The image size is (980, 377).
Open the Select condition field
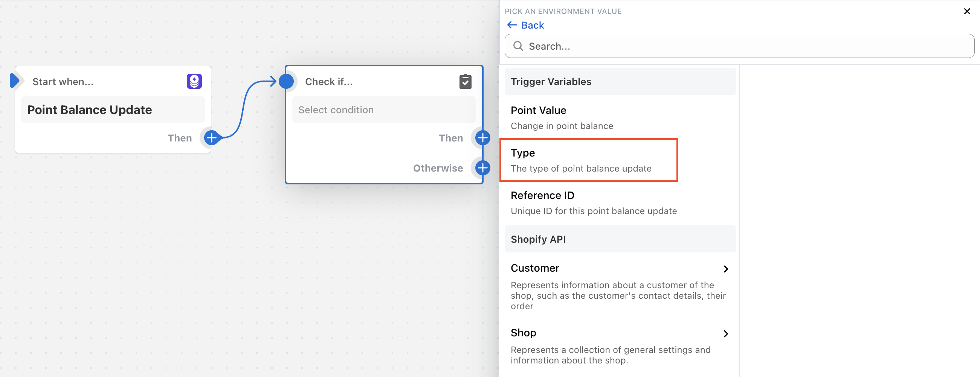pyautogui.click(x=383, y=110)
